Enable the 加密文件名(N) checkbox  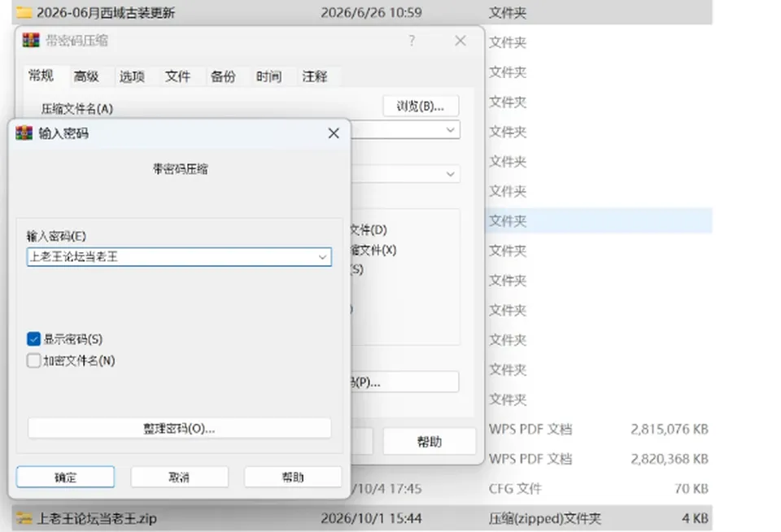coord(33,360)
